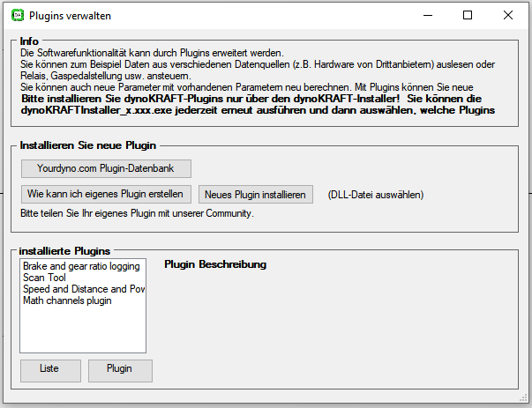Select 'Speed and Distance and Pow' plugin

point(84,289)
